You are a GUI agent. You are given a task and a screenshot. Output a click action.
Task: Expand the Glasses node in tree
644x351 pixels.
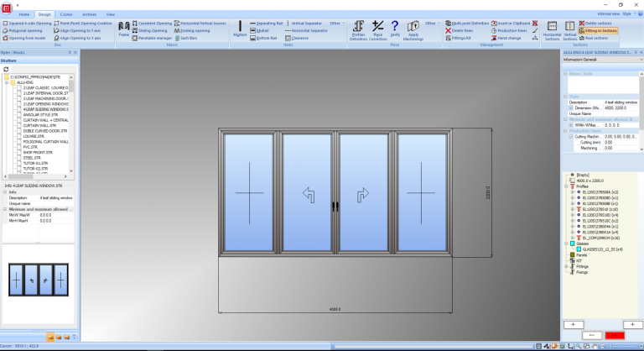click(x=565, y=244)
